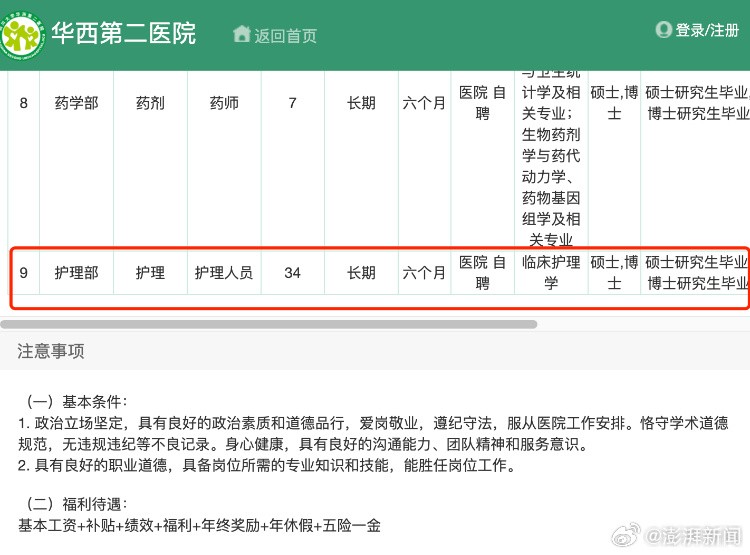Viewport: 750px width, 555px height.
Task: Click the West China Second Hospital logo
Action: [x=22, y=34]
